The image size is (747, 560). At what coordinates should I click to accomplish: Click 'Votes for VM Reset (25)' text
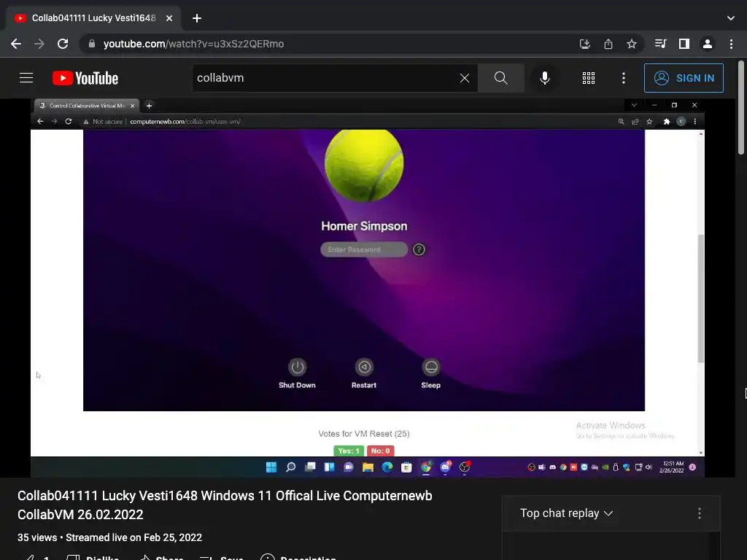click(x=364, y=434)
